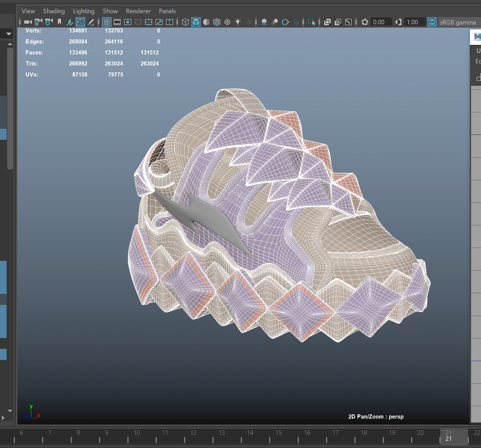Toggle the 2D Pan/Zoom tool
The width and height of the screenshot is (481, 448).
tap(80, 22)
